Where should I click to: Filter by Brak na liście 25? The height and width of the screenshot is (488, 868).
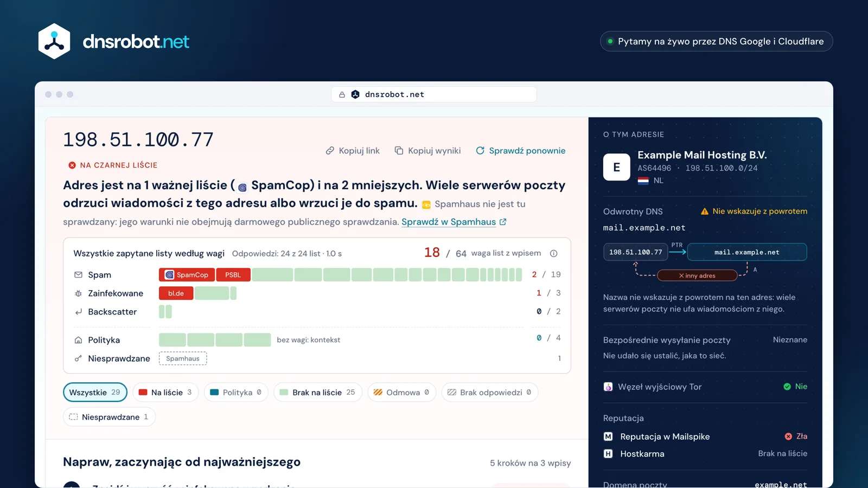pyautogui.click(x=318, y=392)
